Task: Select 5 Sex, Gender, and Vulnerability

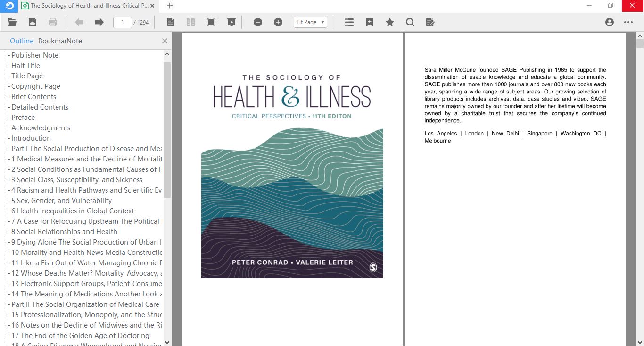Action: [x=61, y=201]
